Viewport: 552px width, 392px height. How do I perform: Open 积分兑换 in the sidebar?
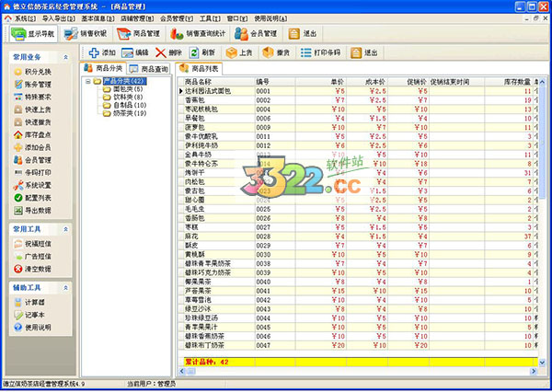click(x=33, y=72)
